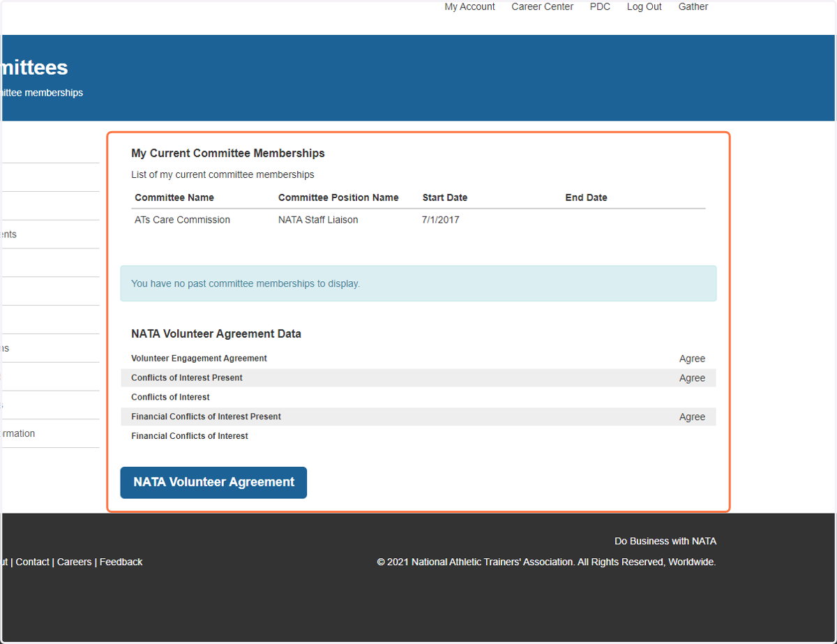Open the My Account link
The image size is (837, 644).
click(469, 7)
